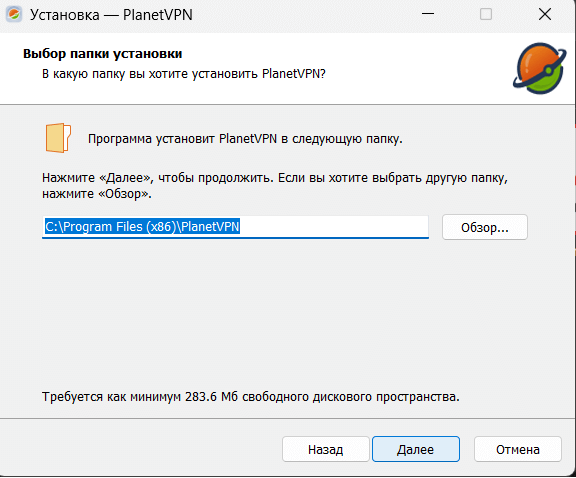
Task: Close the installer with the X icon
Action: (545, 14)
